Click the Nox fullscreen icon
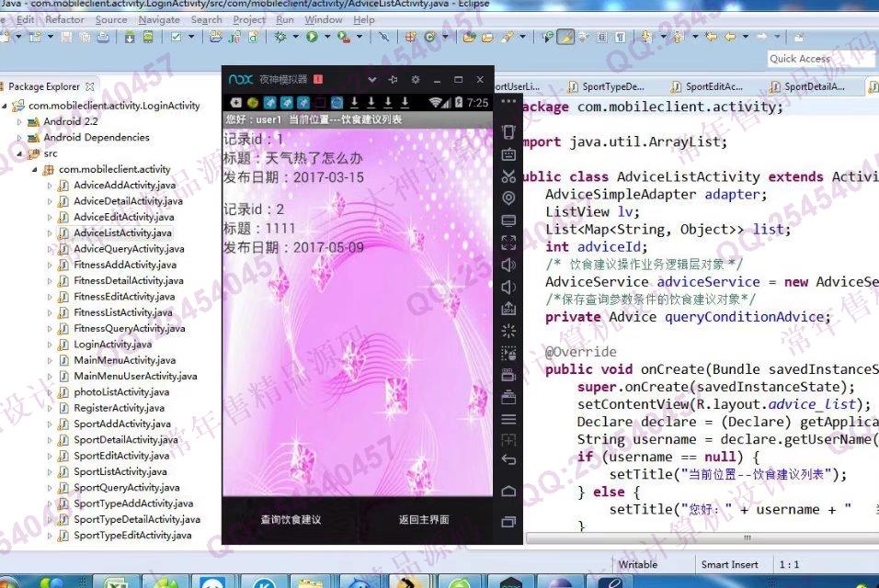The width and height of the screenshot is (879, 588). pos(508,243)
